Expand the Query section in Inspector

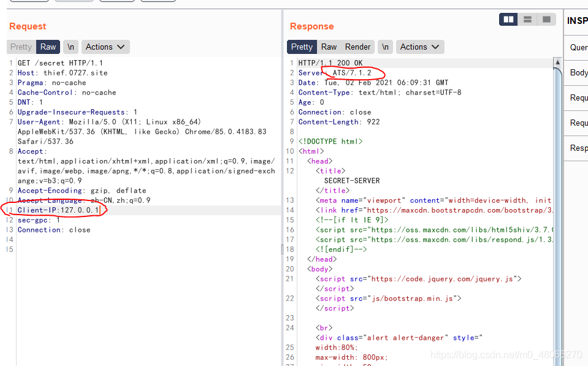pos(576,48)
